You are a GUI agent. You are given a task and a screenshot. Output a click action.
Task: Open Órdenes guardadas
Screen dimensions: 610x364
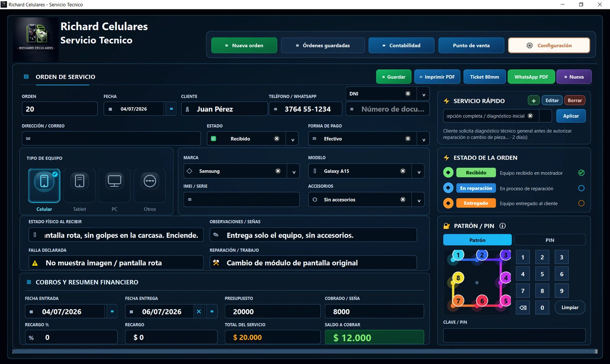323,45
